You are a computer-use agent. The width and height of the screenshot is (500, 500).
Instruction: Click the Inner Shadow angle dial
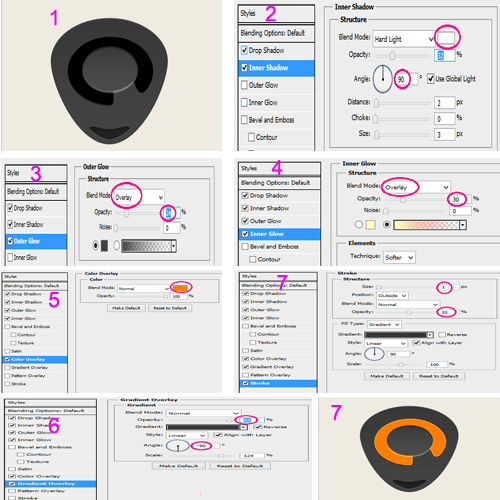click(383, 79)
